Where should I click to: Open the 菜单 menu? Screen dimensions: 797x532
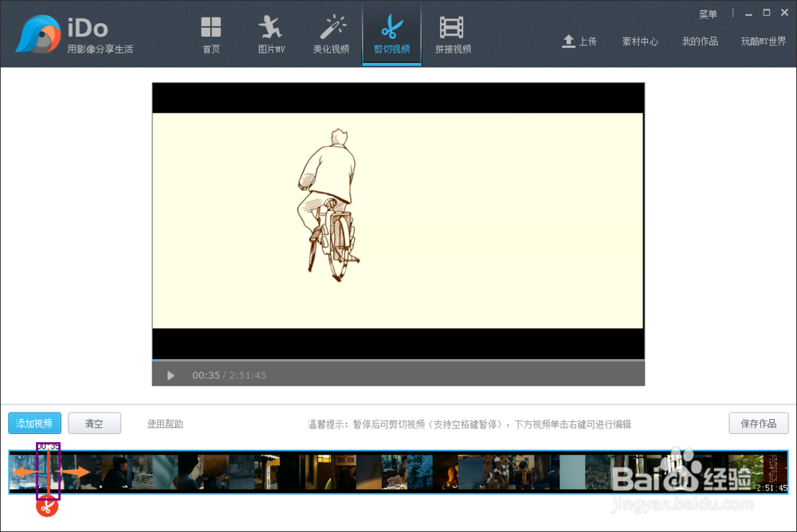708,14
